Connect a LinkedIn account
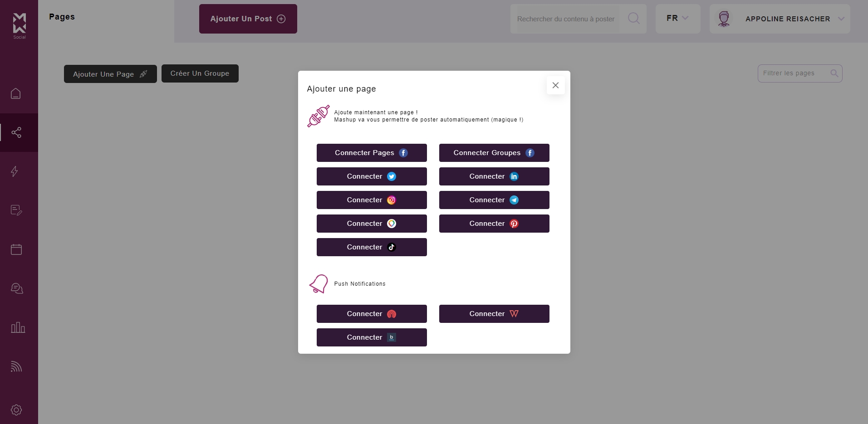Viewport: 868px width, 424px height. [x=494, y=176]
